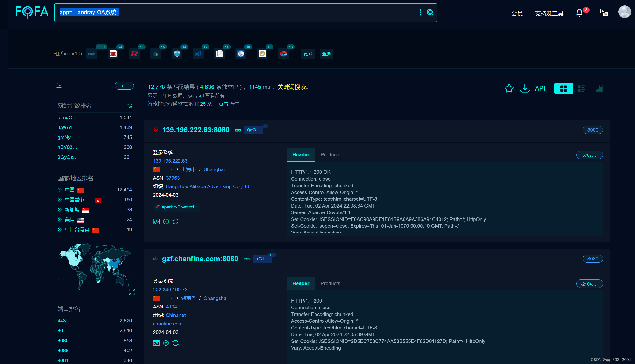Open the filter settings panel above 网站指纹排名
The image size is (635, 364).
tap(59, 86)
